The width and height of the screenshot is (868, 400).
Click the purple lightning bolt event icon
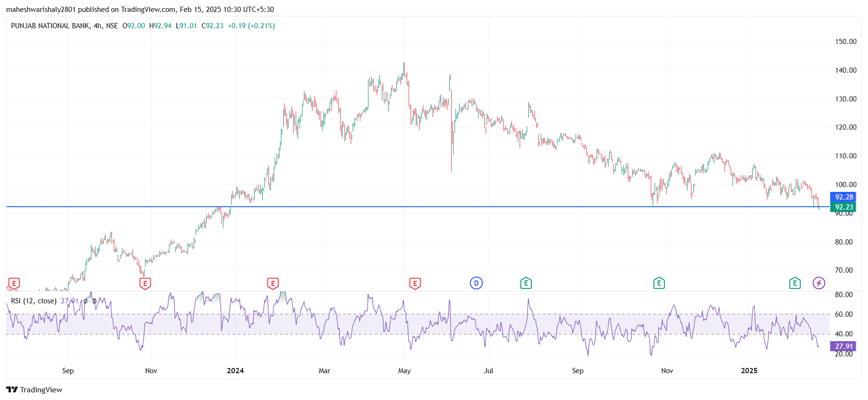(819, 283)
